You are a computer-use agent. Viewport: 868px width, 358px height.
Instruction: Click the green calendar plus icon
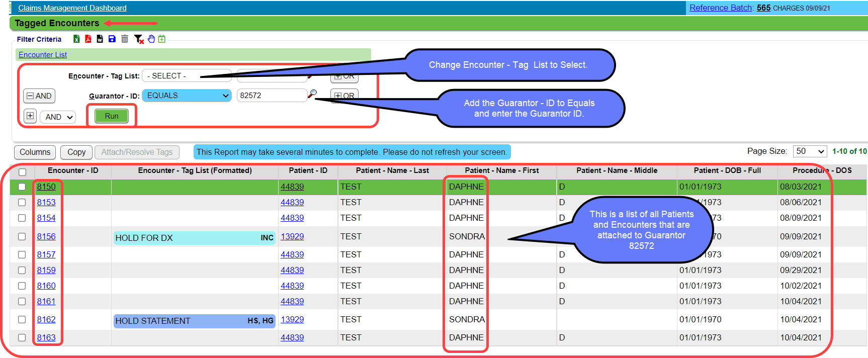click(162, 39)
